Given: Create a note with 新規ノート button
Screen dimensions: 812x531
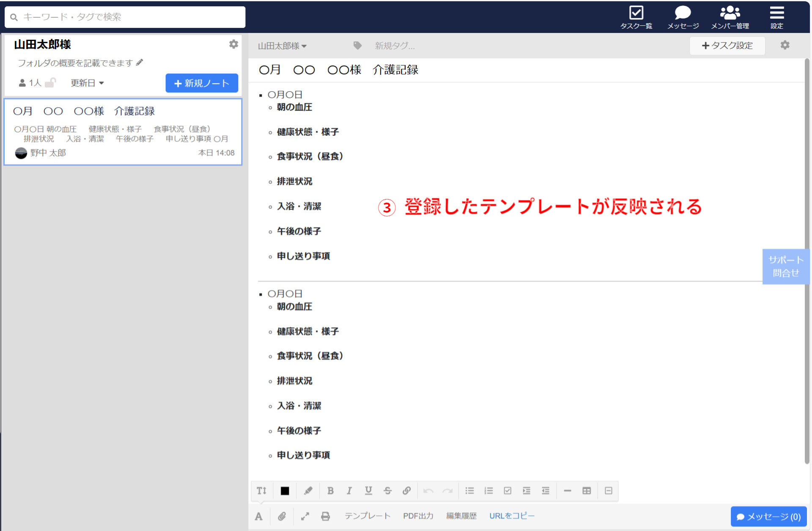Looking at the screenshot, I should tap(202, 83).
